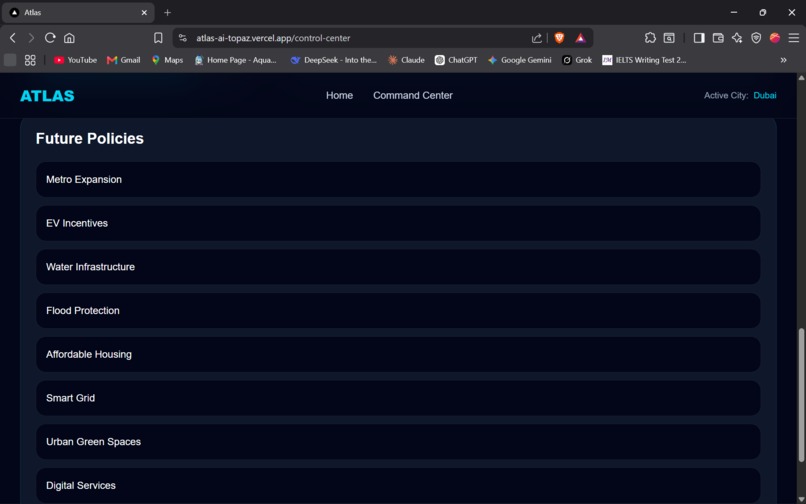Expand the Water Infrastructure policy
Screen dimensions: 806x504
[398, 267]
